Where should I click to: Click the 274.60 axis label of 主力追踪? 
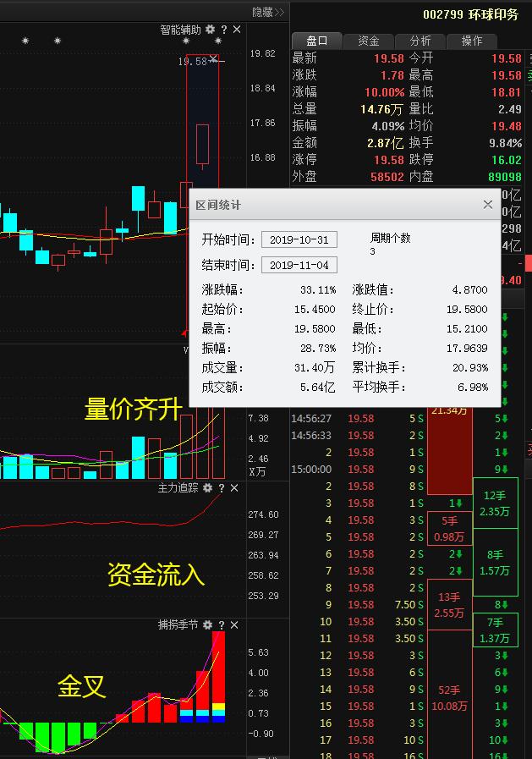[264, 514]
